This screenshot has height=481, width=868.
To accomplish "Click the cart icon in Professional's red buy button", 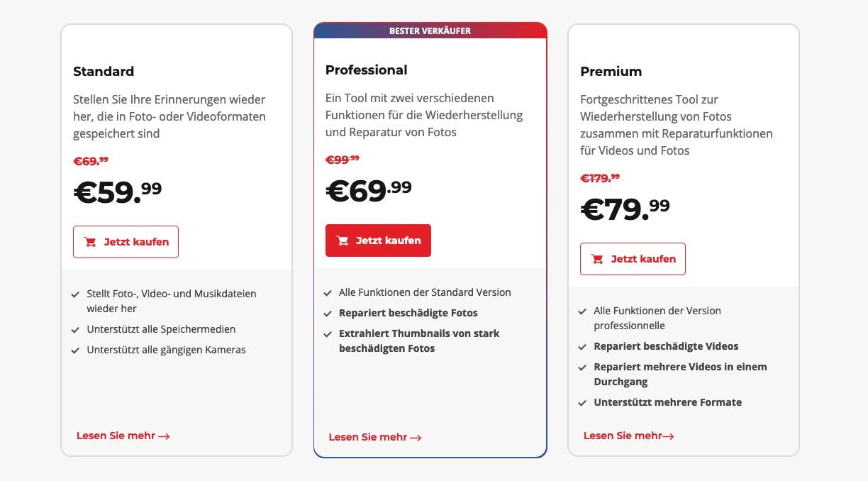I will pyautogui.click(x=343, y=240).
